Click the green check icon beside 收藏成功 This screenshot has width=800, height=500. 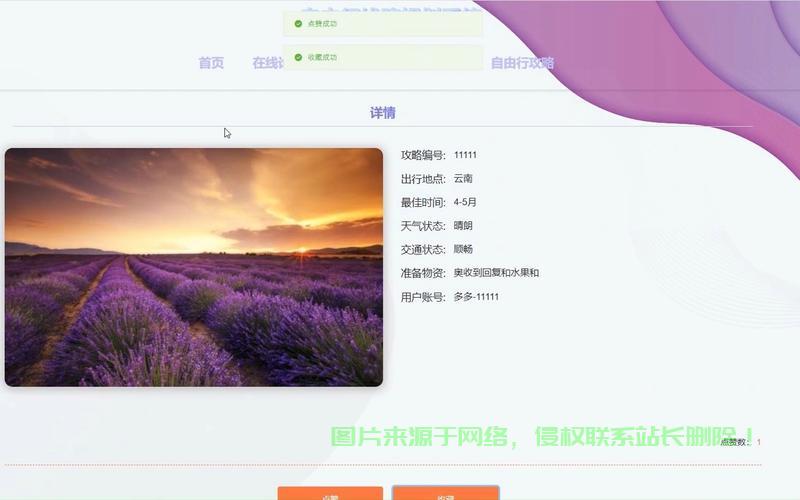click(x=298, y=57)
